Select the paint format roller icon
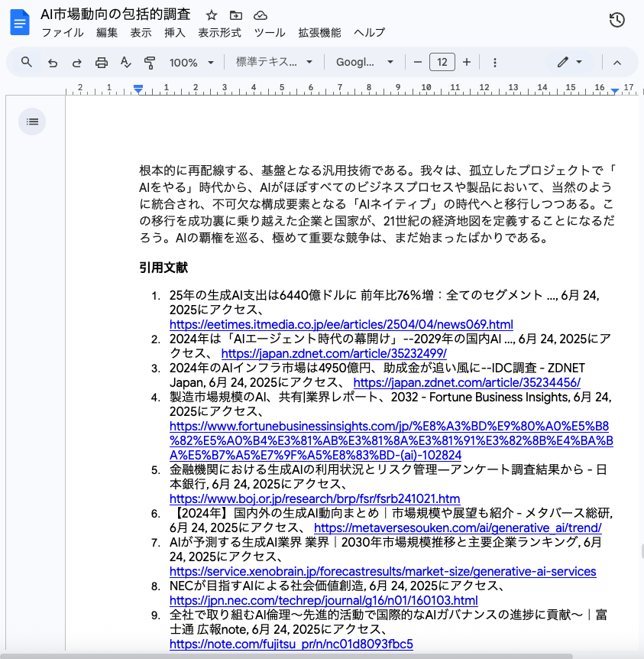The height and width of the screenshot is (659, 644). point(150,62)
